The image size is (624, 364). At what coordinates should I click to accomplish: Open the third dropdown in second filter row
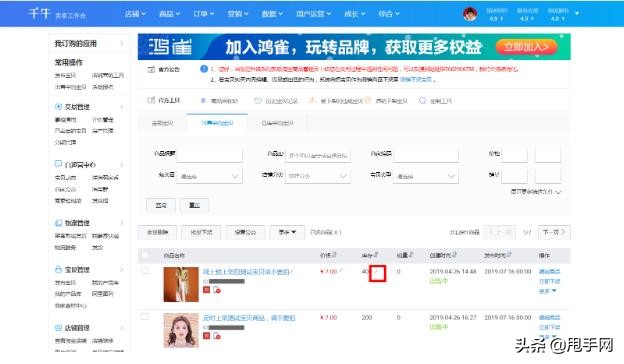point(426,176)
